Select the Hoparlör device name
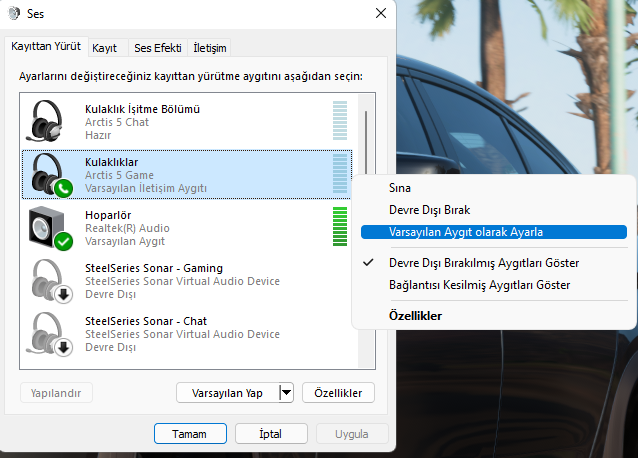This screenshot has width=638, height=458. (108, 215)
